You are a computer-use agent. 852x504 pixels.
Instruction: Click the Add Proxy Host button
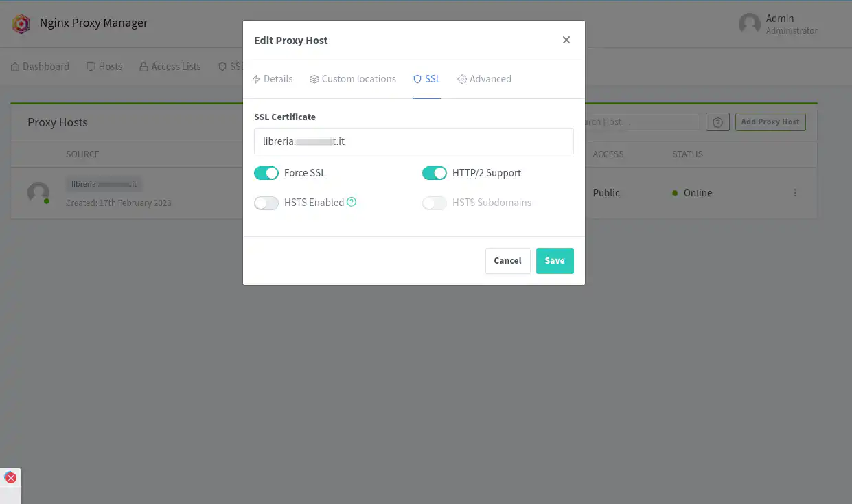(x=770, y=122)
